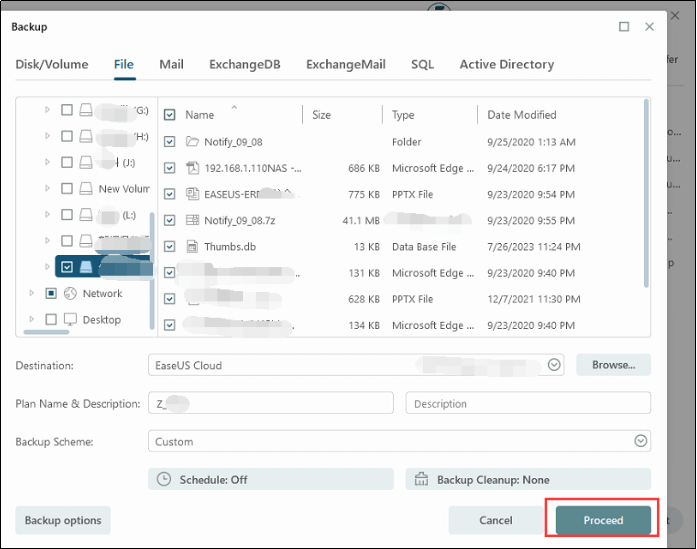Click into the Description input field
Viewport: 697px width, 549px height.
(x=528, y=403)
